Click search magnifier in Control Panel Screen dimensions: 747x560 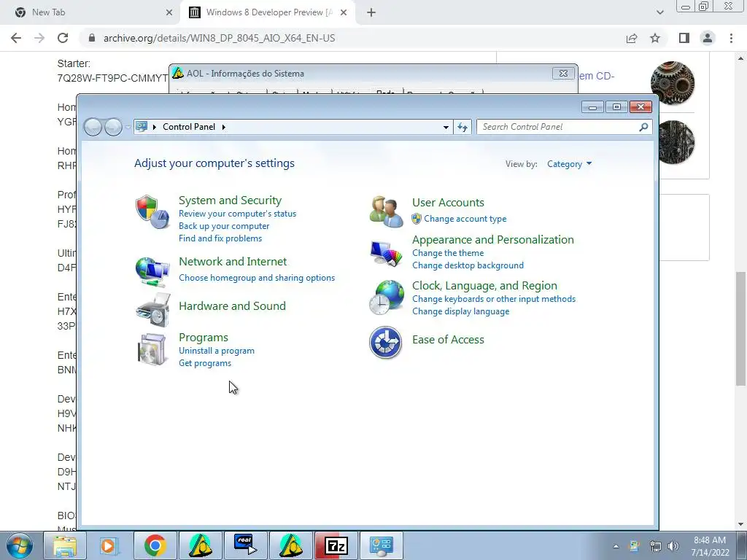[x=643, y=127]
